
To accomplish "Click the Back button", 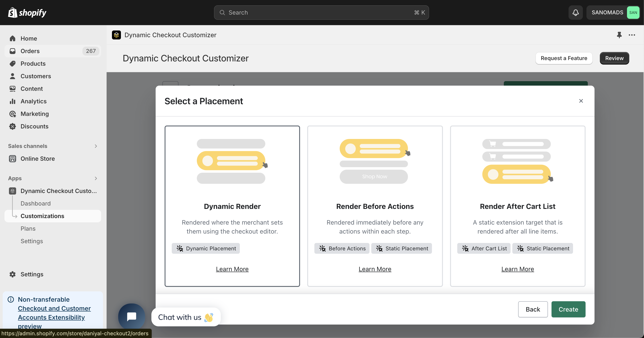I will tap(533, 309).
